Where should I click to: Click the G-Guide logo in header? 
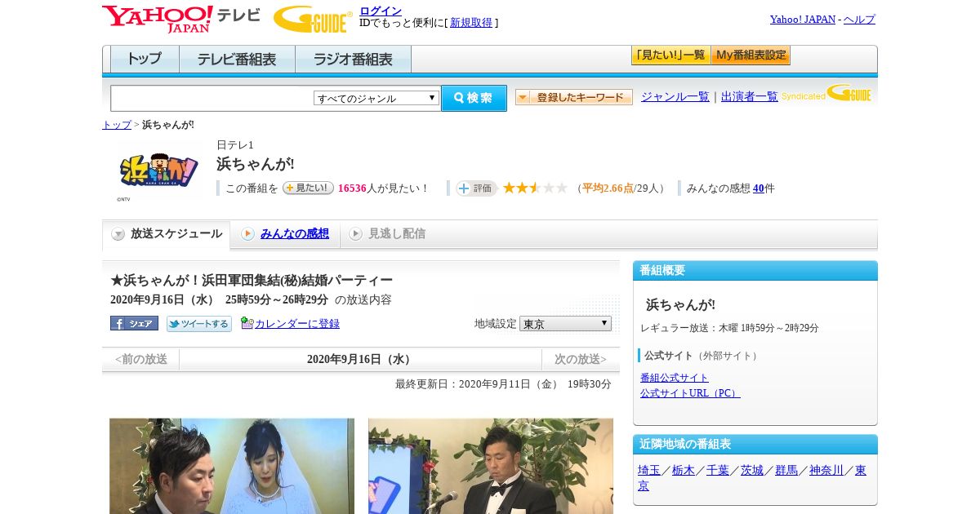coord(313,19)
